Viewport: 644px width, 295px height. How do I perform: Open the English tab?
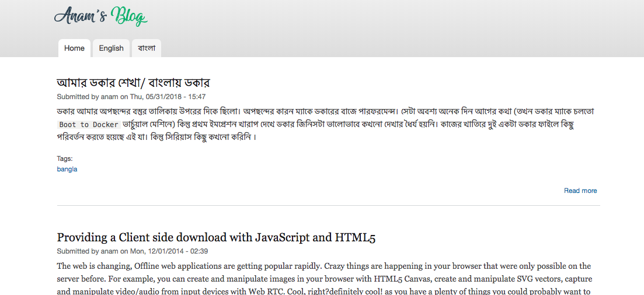click(x=111, y=48)
